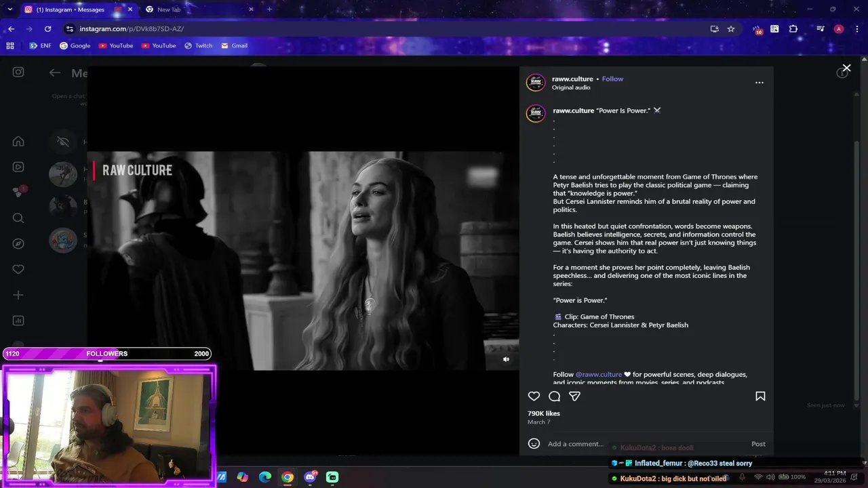View who liked via 790K likes
Viewport: 868px width, 488px height.
point(544,413)
